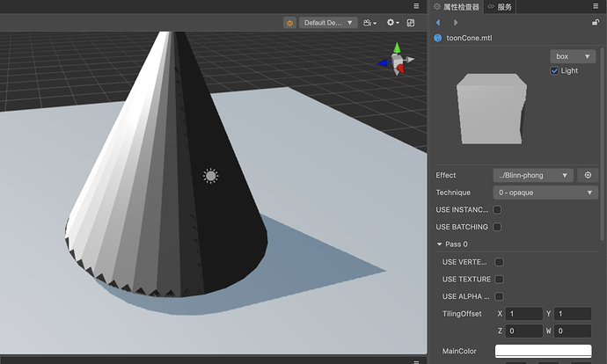The image size is (607, 364).
Task: Collapse the Pass 0 section
Action: pyautogui.click(x=439, y=244)
